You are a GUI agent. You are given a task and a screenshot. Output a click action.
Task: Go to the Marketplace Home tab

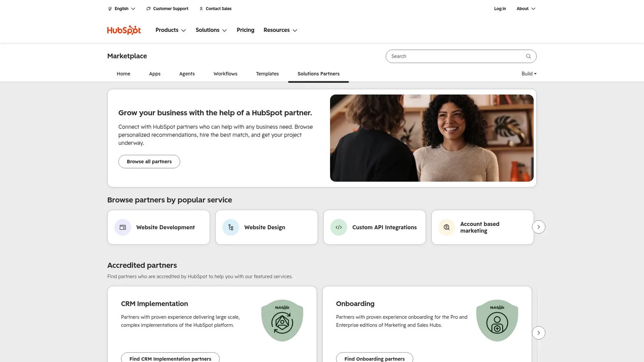[123, 74]
